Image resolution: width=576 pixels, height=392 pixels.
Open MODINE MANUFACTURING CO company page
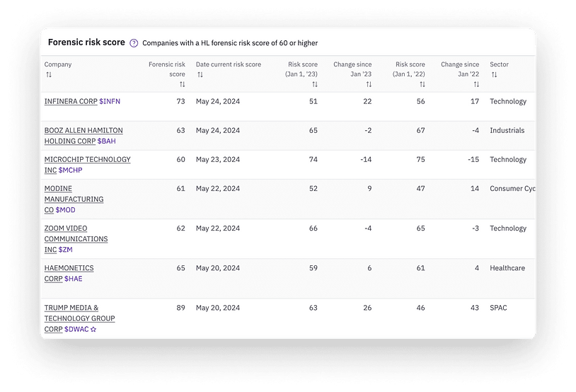(x=74, y=200)
